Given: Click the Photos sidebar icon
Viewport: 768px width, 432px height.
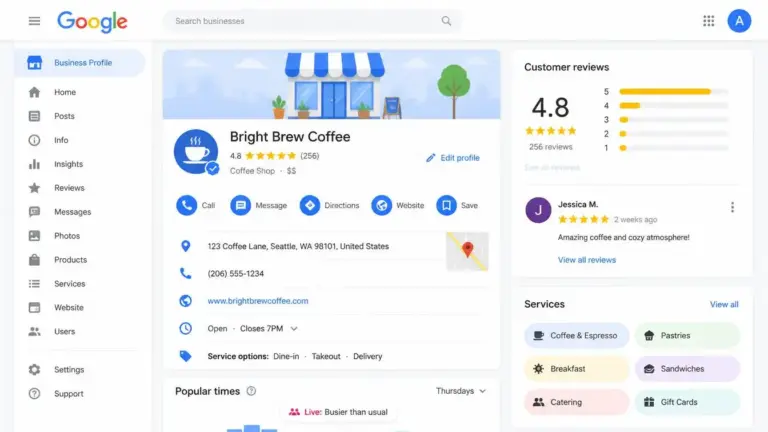Looking at the screenshot, I should [x=34, y=236].
